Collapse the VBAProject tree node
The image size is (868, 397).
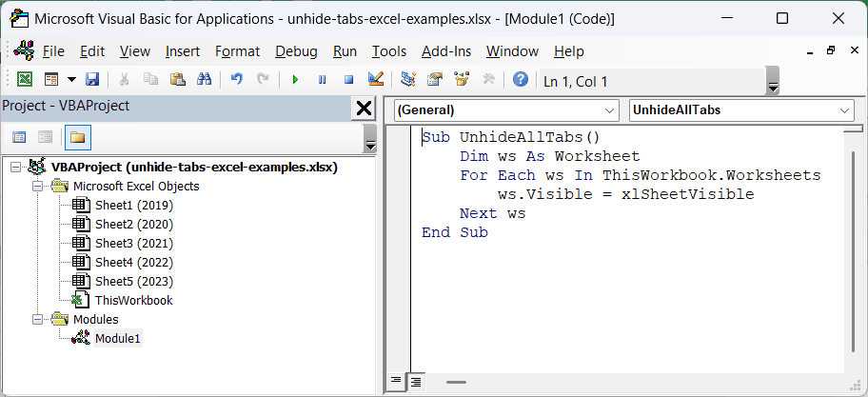[x=15, y=168]
